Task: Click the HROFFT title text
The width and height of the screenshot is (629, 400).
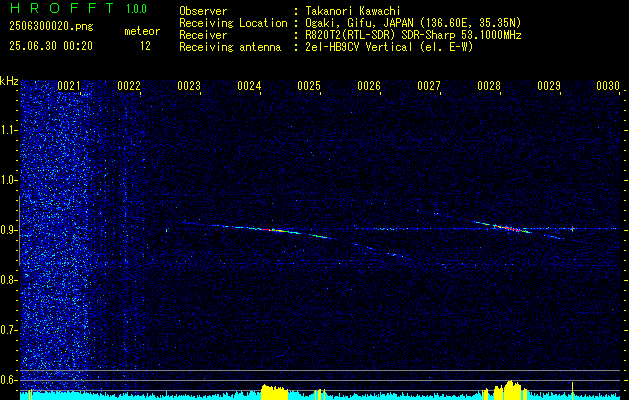Action: tap(62, 8)
